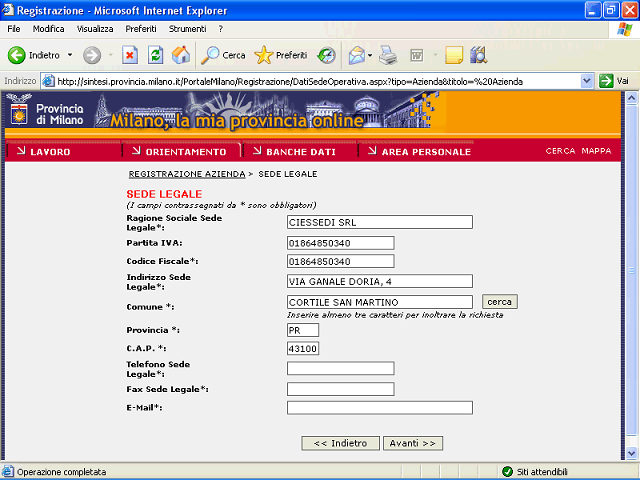640x480 pixels.
Task: Open the Visualizza menu
Action: [95, 29]
